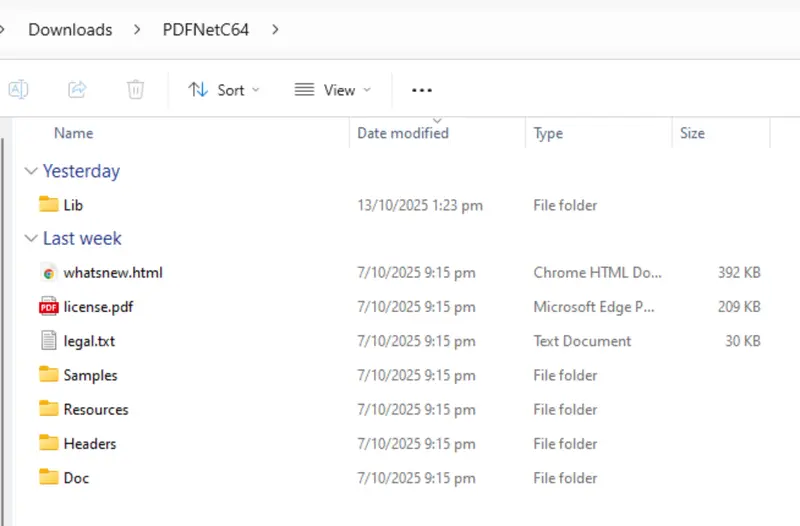Viewport: 800px width, 526px height.
Task: Click the Microsoft Edge P... type cell
Action: coord(594,307)
